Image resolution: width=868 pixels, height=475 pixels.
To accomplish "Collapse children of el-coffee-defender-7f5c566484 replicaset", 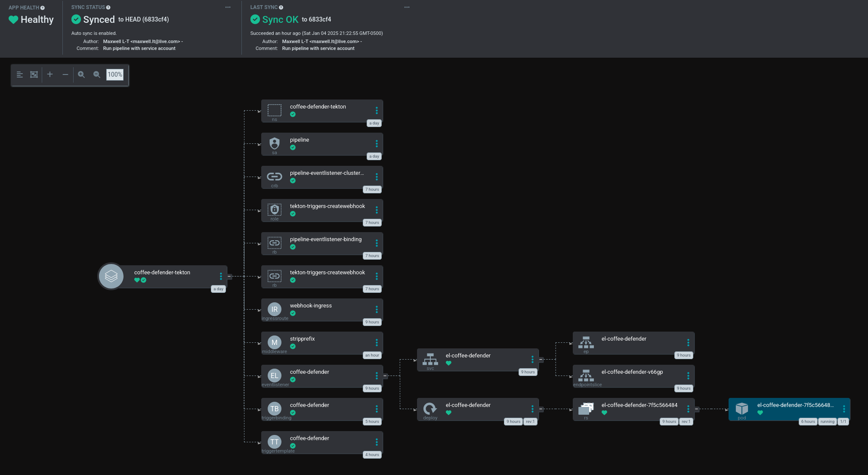I will tap(697, 409).
